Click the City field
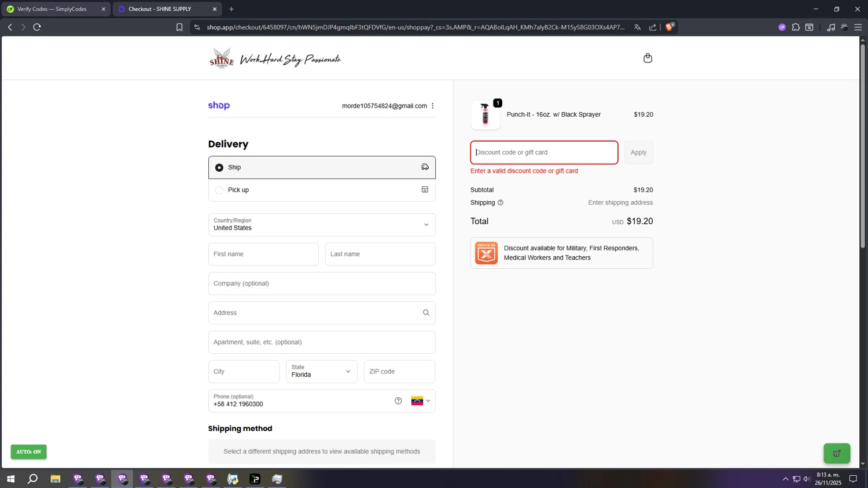Viewport: 868px width, 488px height. pyautogui.click(x=244, y=371)
